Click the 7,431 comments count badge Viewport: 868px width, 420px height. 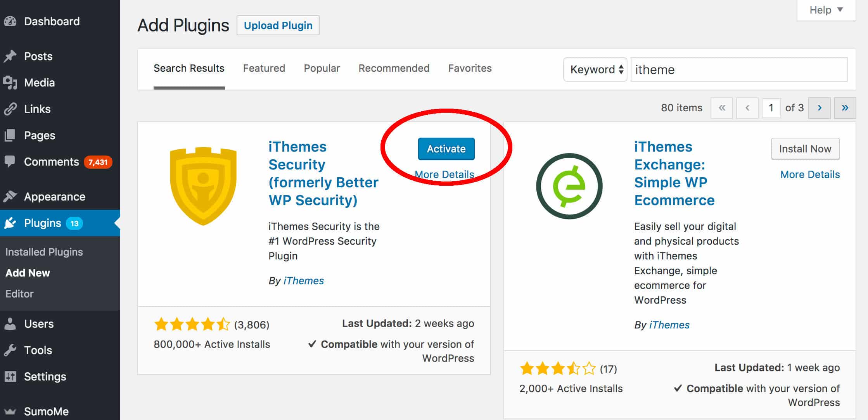pyautogui.click(x=98, y=162)
